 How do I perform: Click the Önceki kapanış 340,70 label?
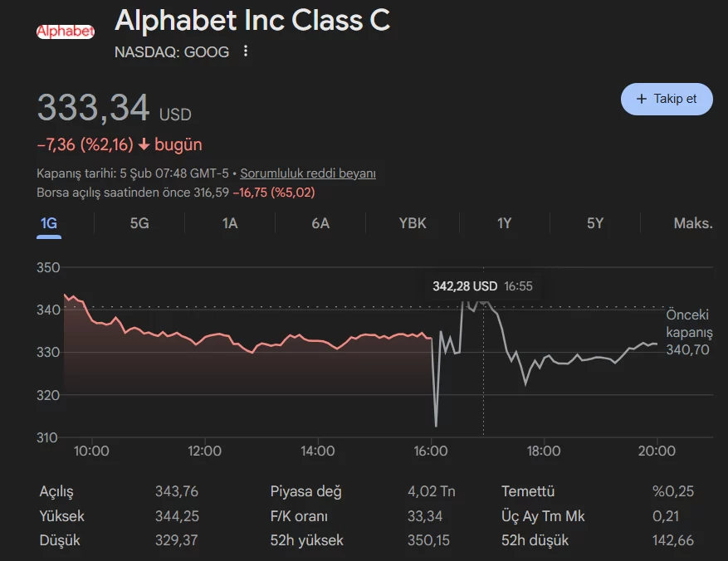click(689, 332)
